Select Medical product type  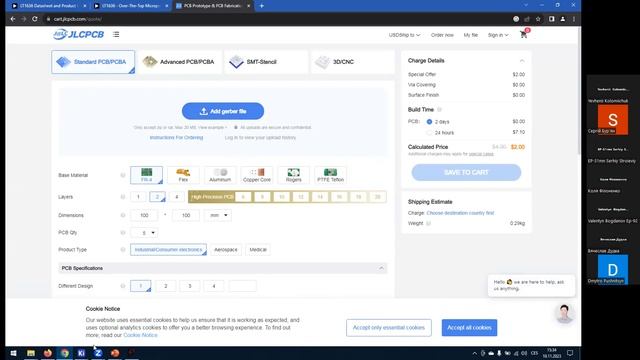tap(258, 249)
